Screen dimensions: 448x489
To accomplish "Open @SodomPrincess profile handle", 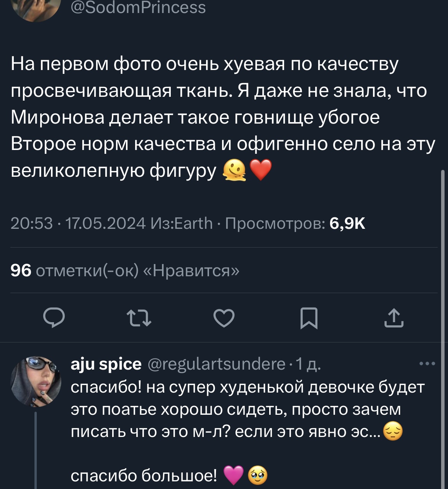I will point(138,8).
